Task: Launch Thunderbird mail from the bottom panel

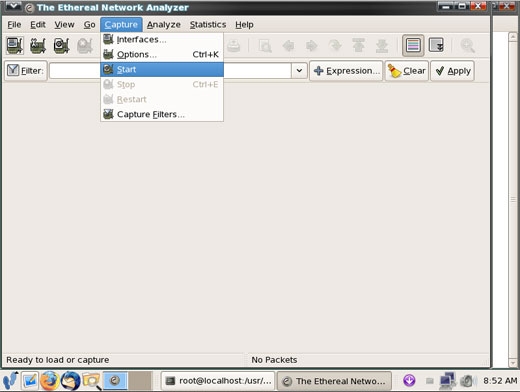Action: [70, 380]
